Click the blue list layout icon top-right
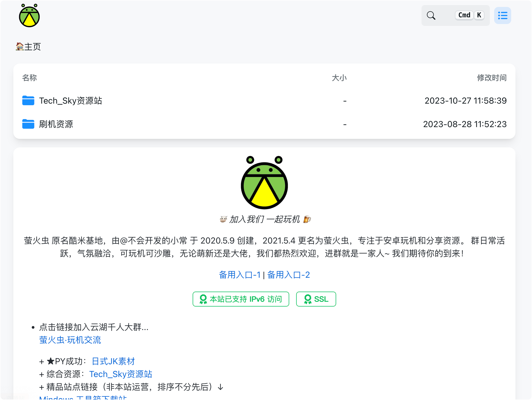 click(502, 15)
